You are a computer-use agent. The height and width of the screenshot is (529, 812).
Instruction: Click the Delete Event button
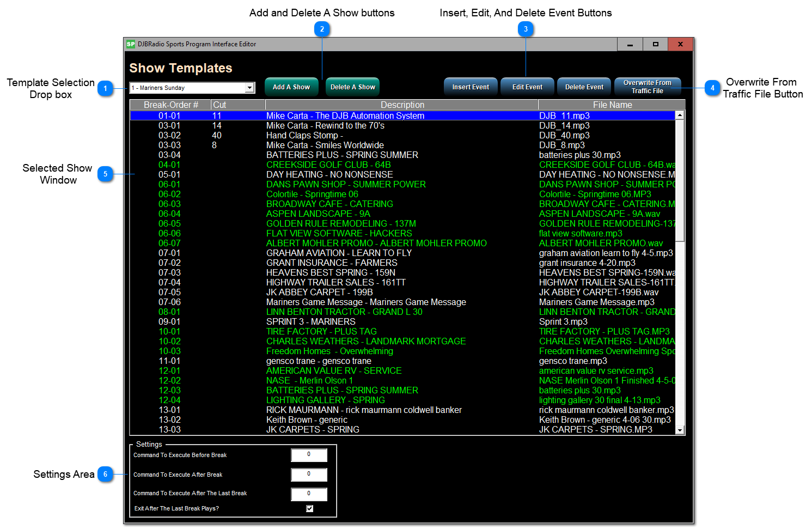pyautogui.click(x=584, y=87)
